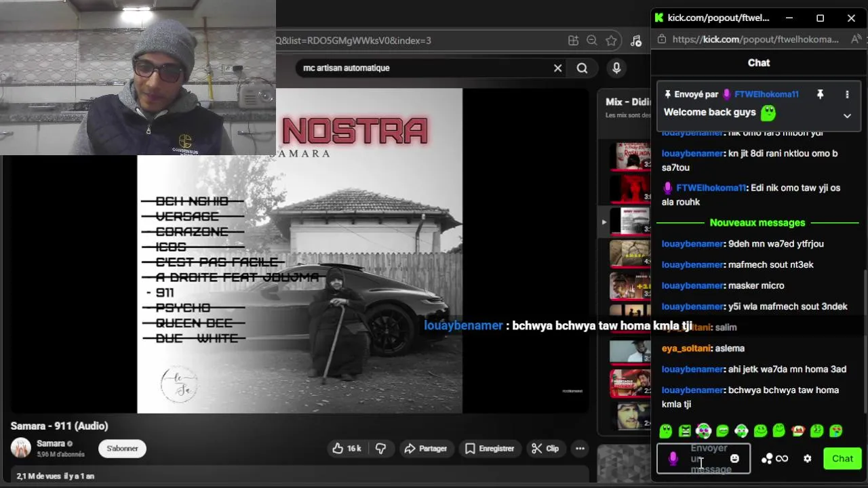868x488 pixels.
Task: Open first Mix playlist thumbnail Rosalinda
Action: click(x=630, y=156)
